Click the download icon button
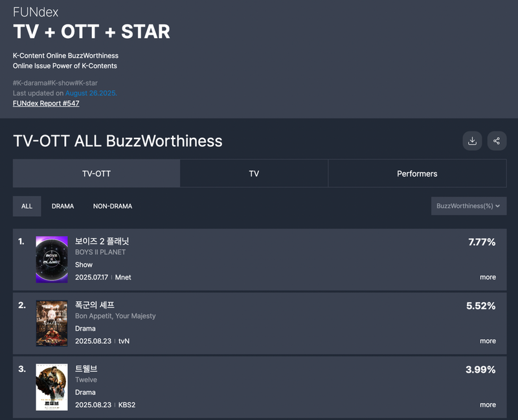Image resolution: width=518 pixels, height=420 pixels. point(472,141)
